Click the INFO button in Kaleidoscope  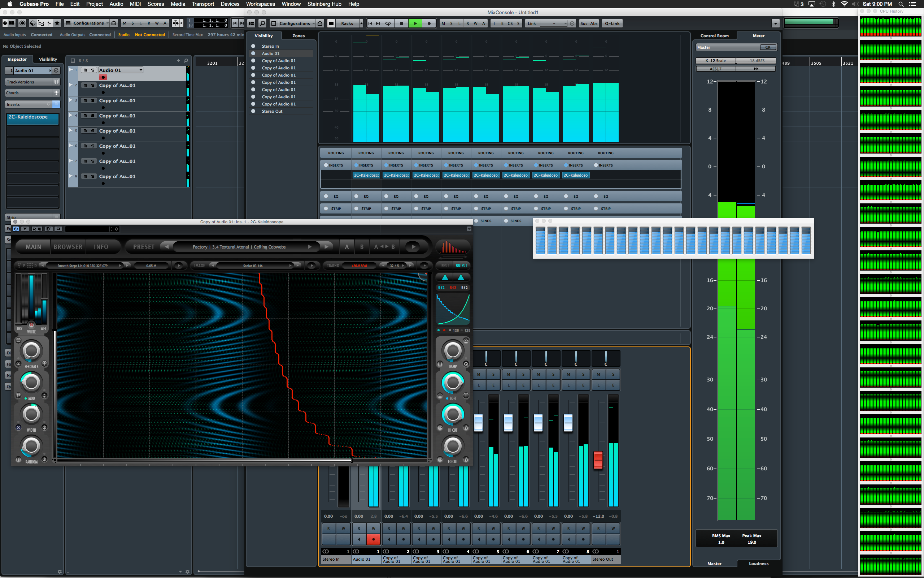pos(101,247)
